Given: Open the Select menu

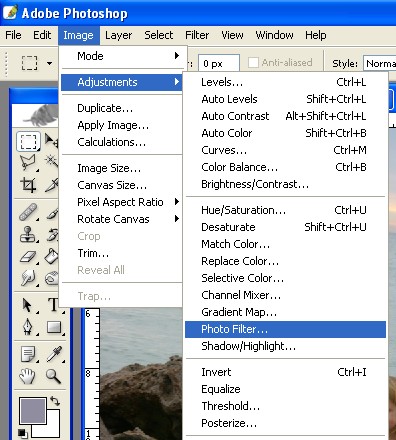Looking at the screenshot, I should tap(158, 35).
